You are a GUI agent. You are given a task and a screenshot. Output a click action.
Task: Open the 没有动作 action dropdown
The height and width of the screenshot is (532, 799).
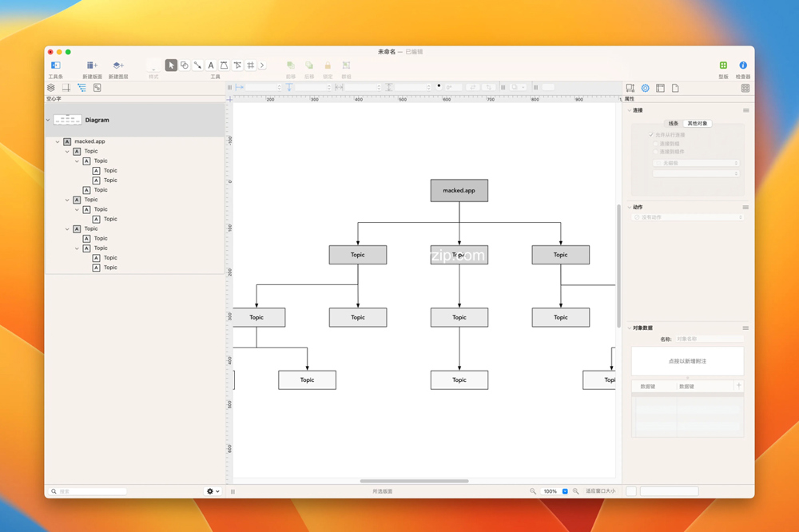point(688,217)
